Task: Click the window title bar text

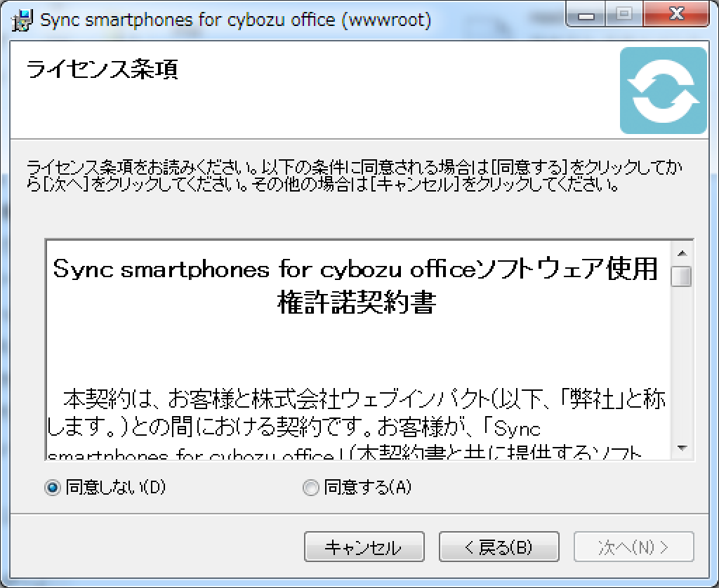Action: pyautogui.click(x=235, y=19)
